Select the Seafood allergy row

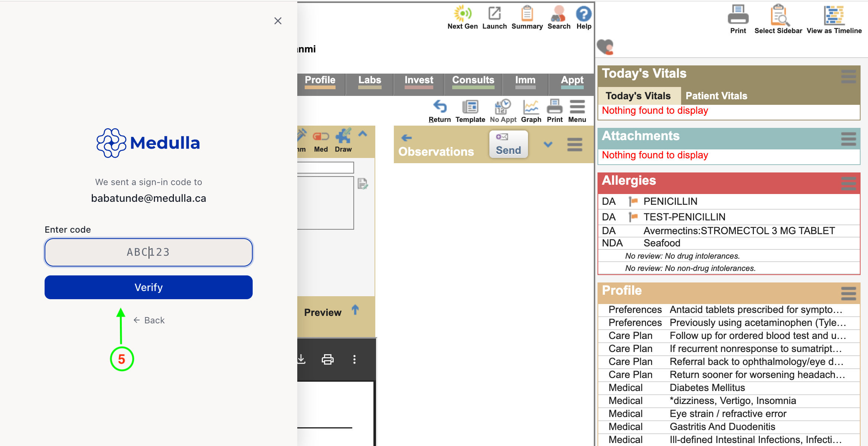(729, 243)
